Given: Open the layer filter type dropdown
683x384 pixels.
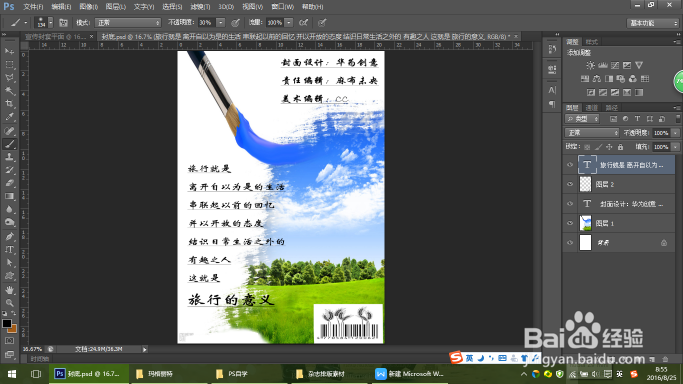Looking at the screenshot, I should pyautogui.click(x=582, y=119).
